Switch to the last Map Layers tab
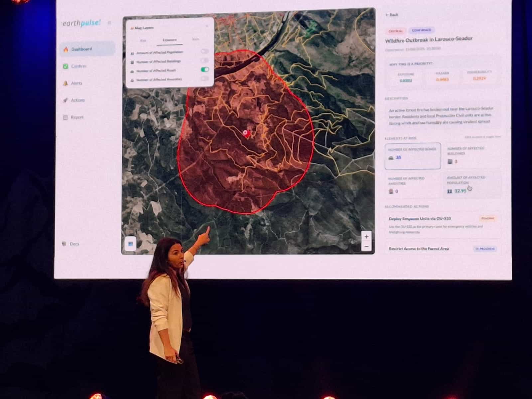This screenshot has width=532, height=399. coord(196,39)
